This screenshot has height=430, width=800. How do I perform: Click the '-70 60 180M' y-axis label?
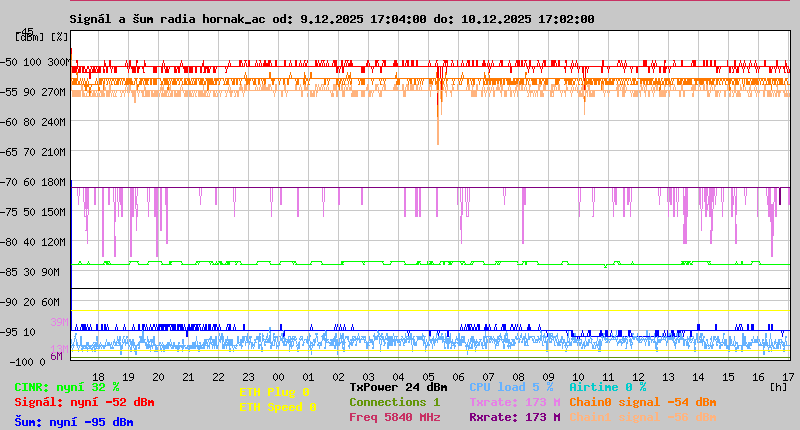[33, 182]
